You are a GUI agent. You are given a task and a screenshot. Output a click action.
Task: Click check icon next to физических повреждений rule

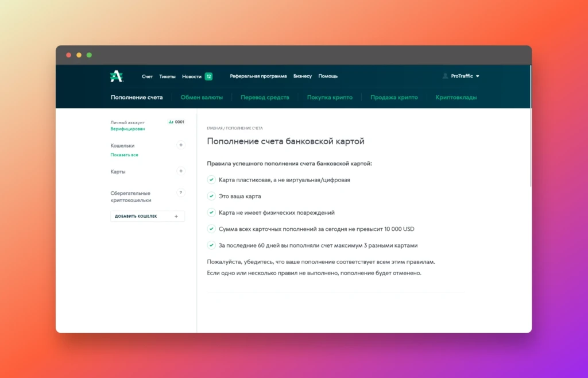point(211,212)
